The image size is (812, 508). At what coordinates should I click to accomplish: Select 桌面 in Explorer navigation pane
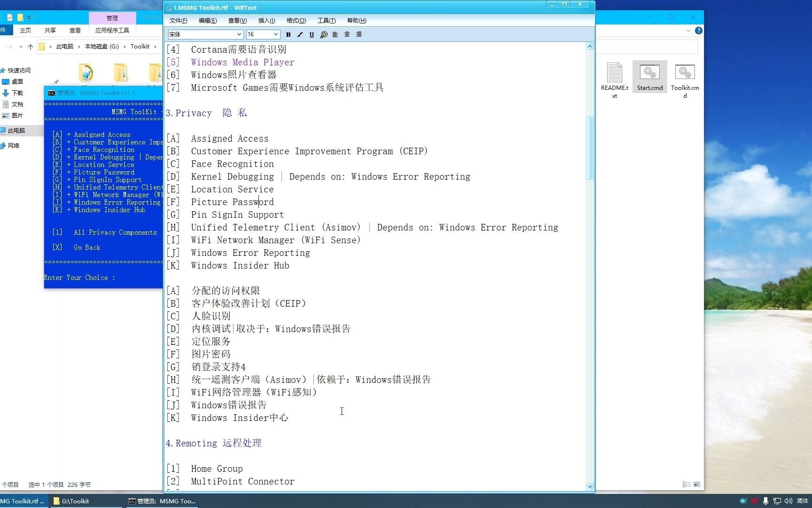tap(17, 82)
